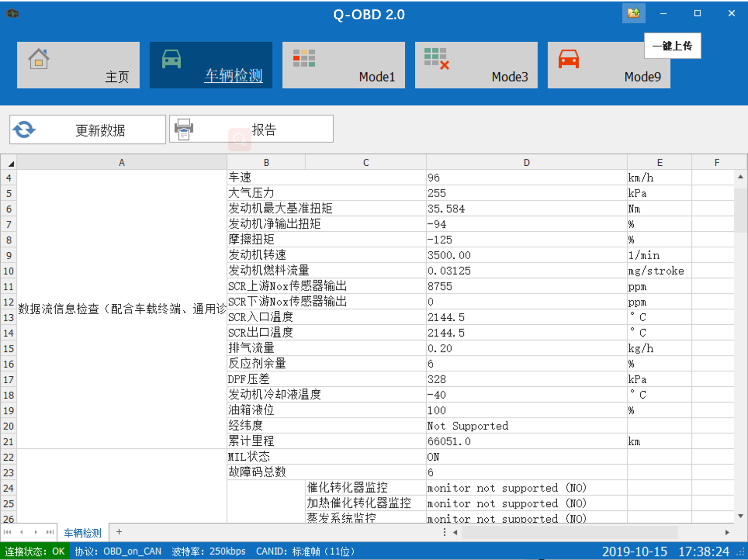
Task: Click the 35.584 torque value
Action: point(526,209)
